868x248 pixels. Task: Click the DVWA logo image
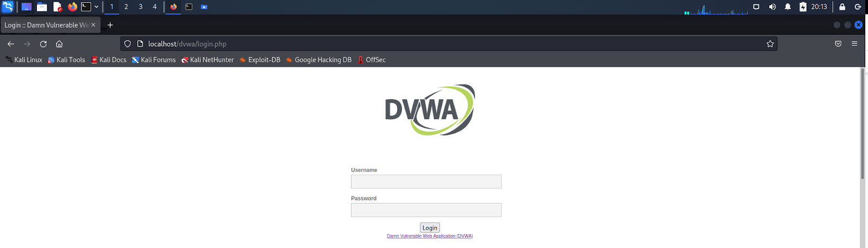[430, 110]
